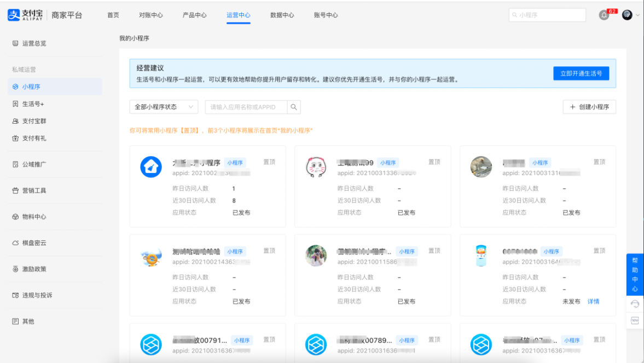The width and height of the screenshot is (644, 363).
Task: Select 小程序 in the sidebar
Action: coord(31,87)
